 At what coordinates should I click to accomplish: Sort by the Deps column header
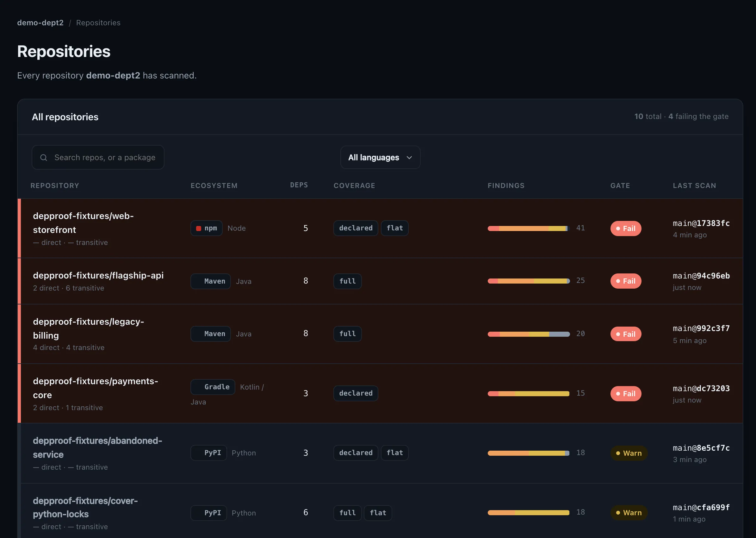(x=299, y=185)
